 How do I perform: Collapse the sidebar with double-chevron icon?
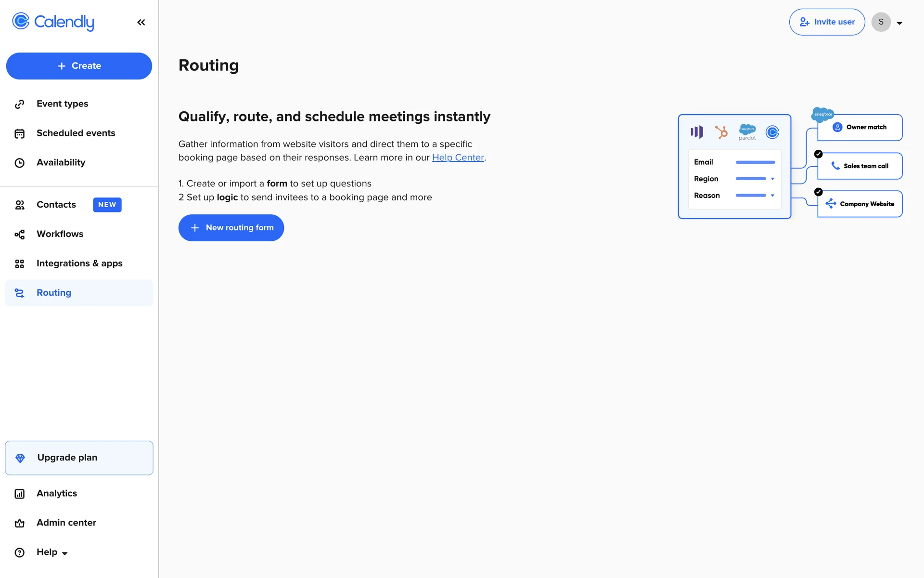pyautogui.click(x=141, y=22)
